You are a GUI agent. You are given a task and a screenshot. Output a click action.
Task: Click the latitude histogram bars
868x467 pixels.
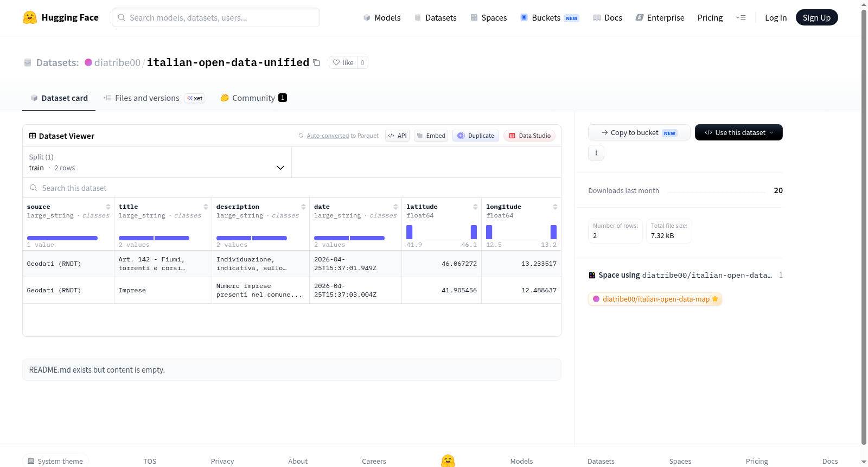[442, 232]
